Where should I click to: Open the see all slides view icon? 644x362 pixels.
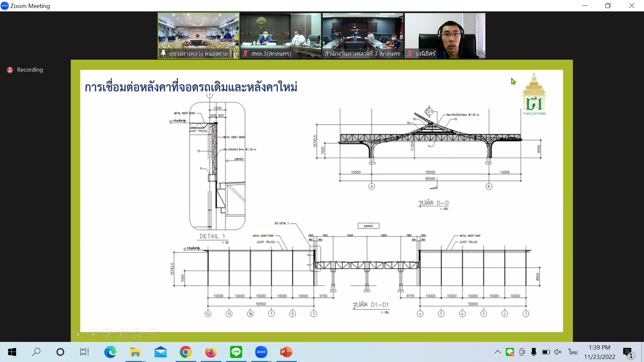[x=123, y=334]
